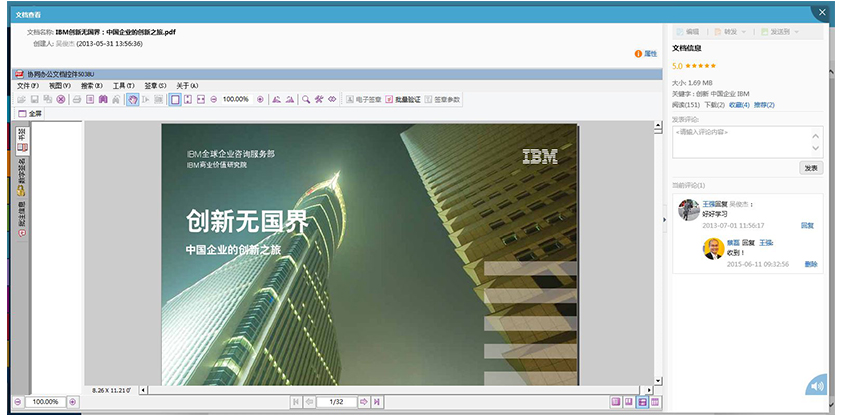Go to previous page arrow
Screen dimensions: 842x415
[309, 402]
